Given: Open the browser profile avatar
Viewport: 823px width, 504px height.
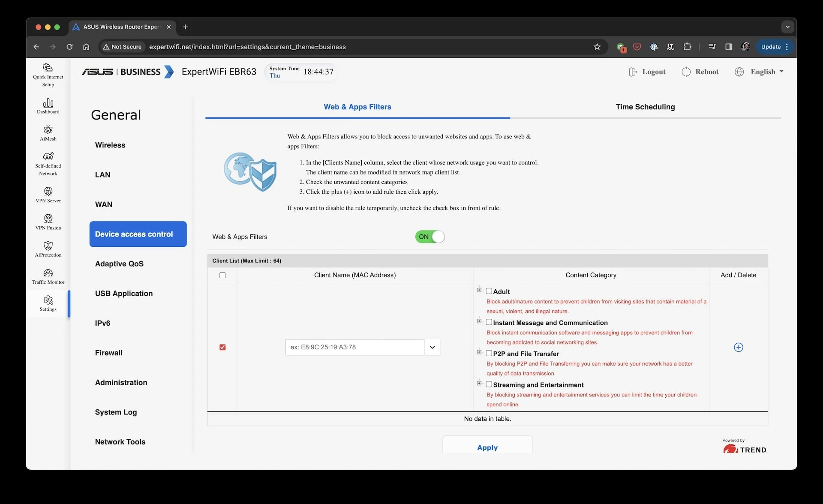Looking at the screenshot, I should [745, 47].
